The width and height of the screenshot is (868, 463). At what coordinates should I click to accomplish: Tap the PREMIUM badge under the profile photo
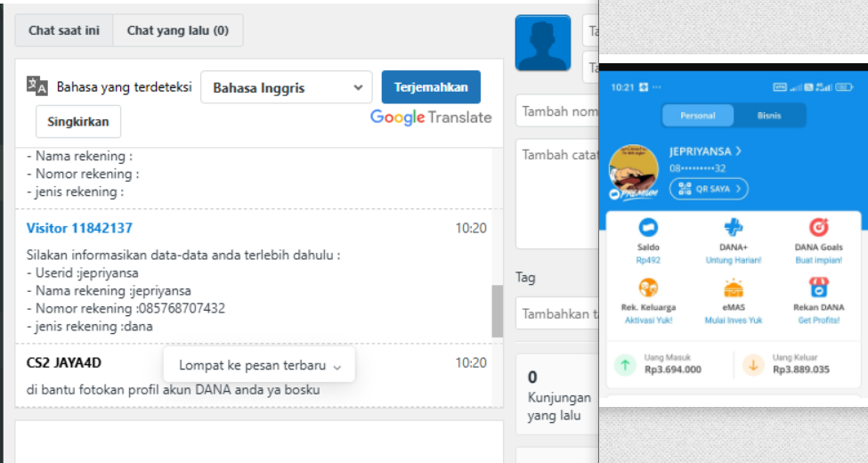[633, 194]
